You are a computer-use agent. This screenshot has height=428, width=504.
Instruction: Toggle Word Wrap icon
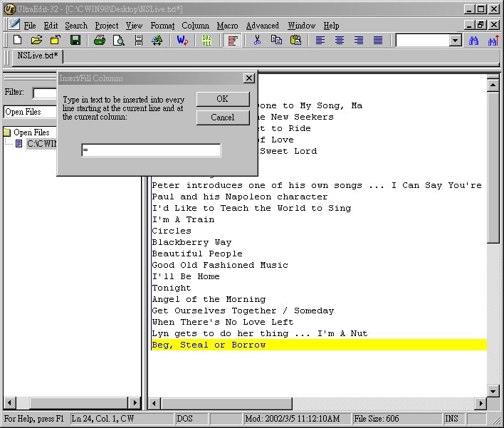(x=182, y=40)
